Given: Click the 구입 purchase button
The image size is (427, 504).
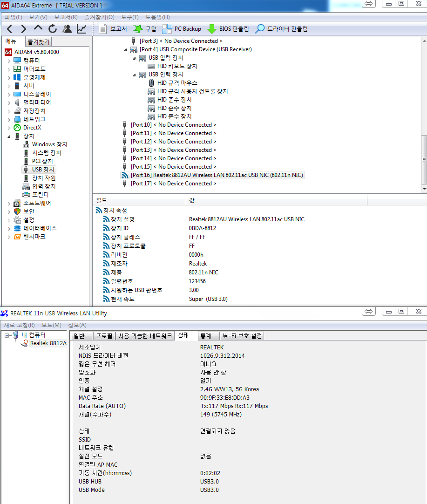Looking at the screenshot, I should [144, 29].
